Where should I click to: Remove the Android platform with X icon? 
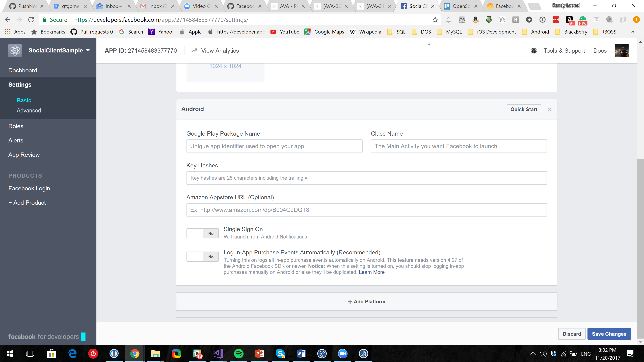pyautogui.click(x=550, y=109)
